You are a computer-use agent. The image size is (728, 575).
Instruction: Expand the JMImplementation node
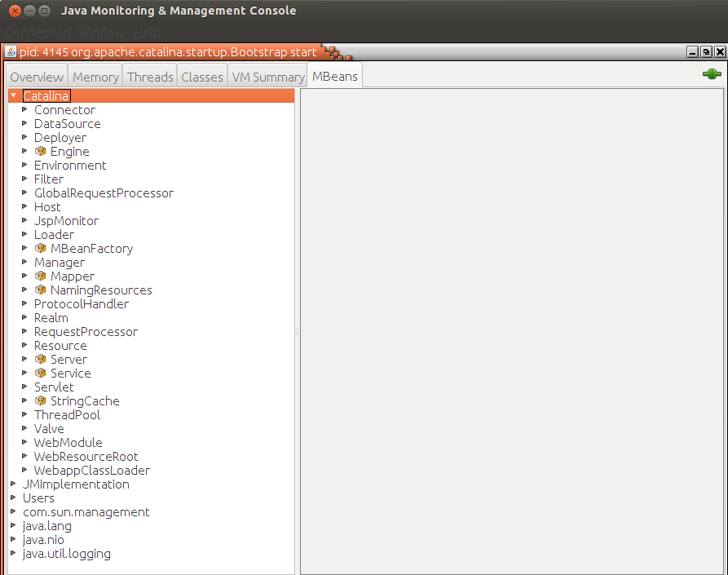(13, 484)
